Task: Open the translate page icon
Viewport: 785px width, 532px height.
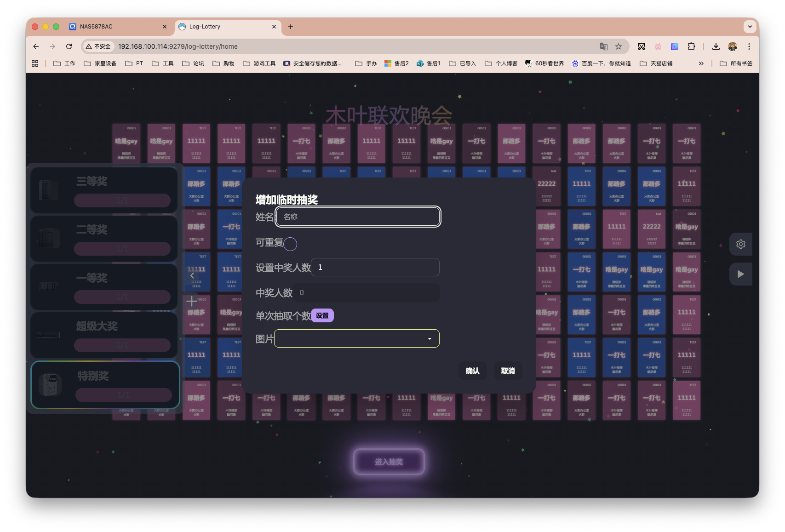Action: pos(603,46)
